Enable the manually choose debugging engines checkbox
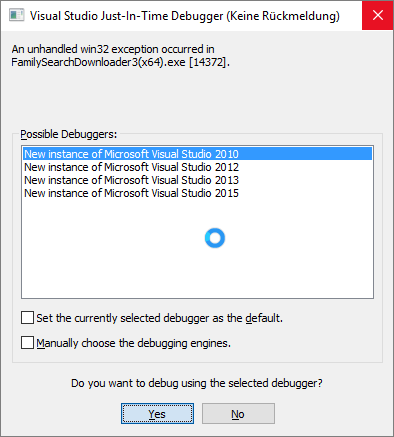Screen dimensions: 394x437 click(x=27, y=342)
